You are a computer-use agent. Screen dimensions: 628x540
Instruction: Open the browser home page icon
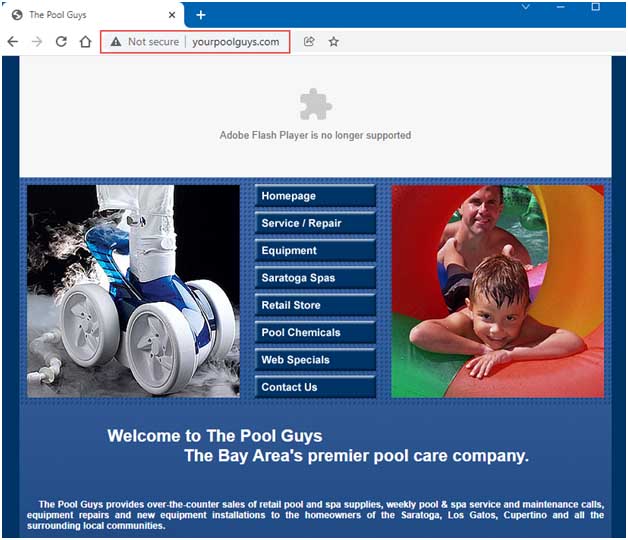85,42
